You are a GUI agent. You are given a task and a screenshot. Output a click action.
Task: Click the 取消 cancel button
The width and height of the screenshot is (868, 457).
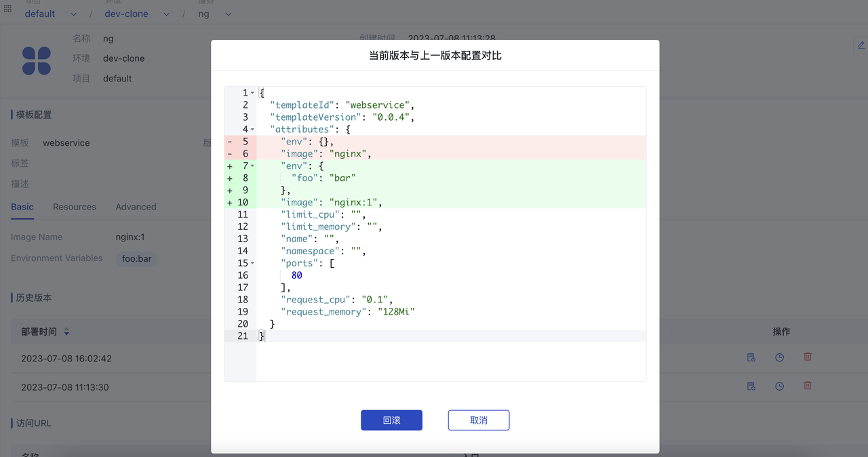479,420
